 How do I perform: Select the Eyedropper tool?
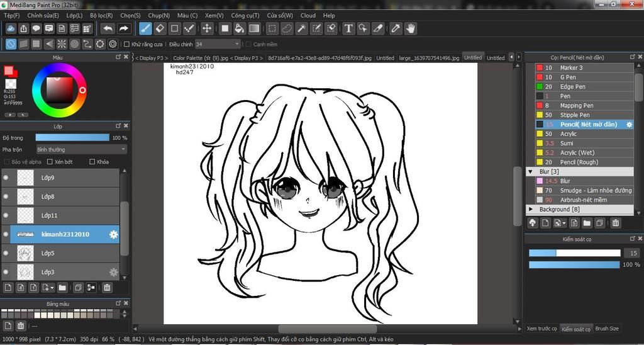coord(396,28)
